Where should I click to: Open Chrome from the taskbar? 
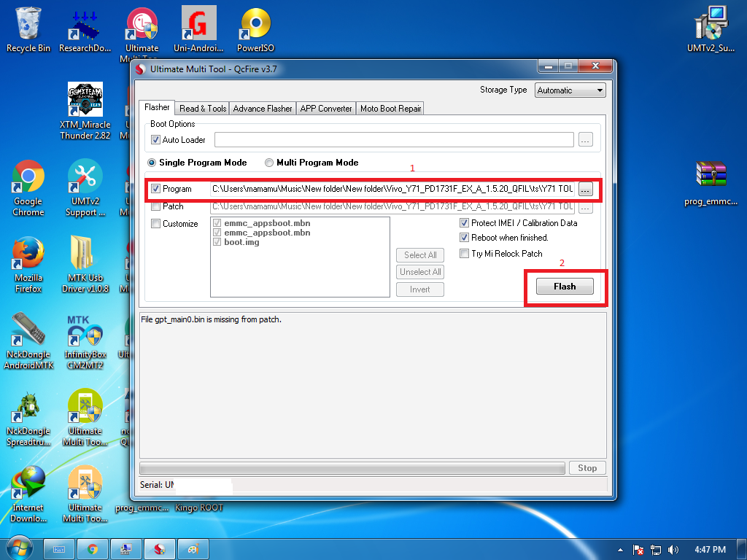click(93, 550)
